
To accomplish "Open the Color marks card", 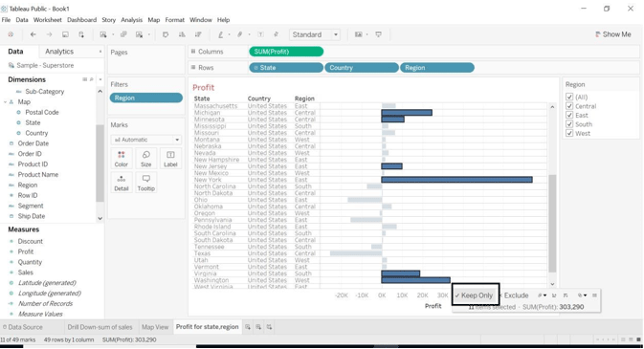I will pyautogui.click(x=122, y=159).
